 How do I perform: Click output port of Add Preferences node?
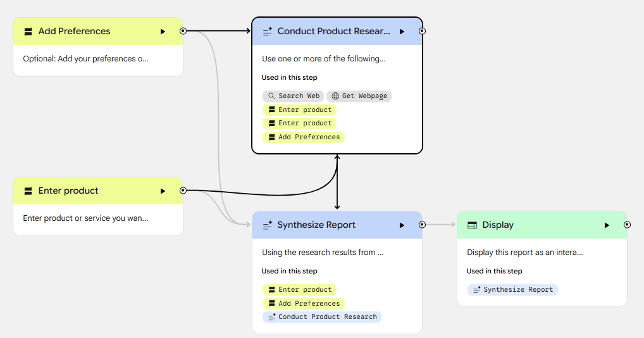183,30
